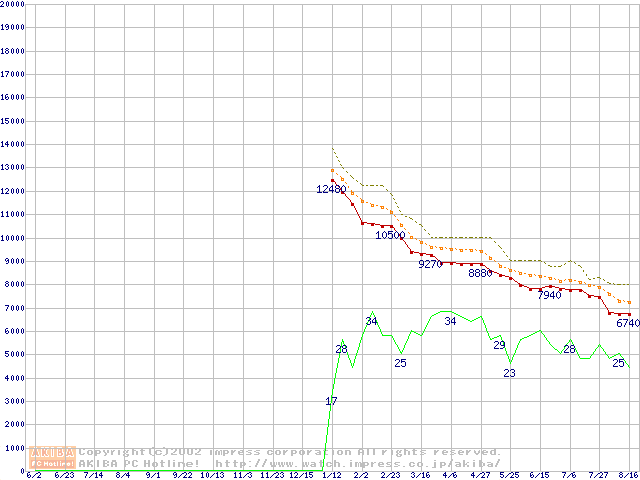Click the gray first point above 12480

point(333,171)
